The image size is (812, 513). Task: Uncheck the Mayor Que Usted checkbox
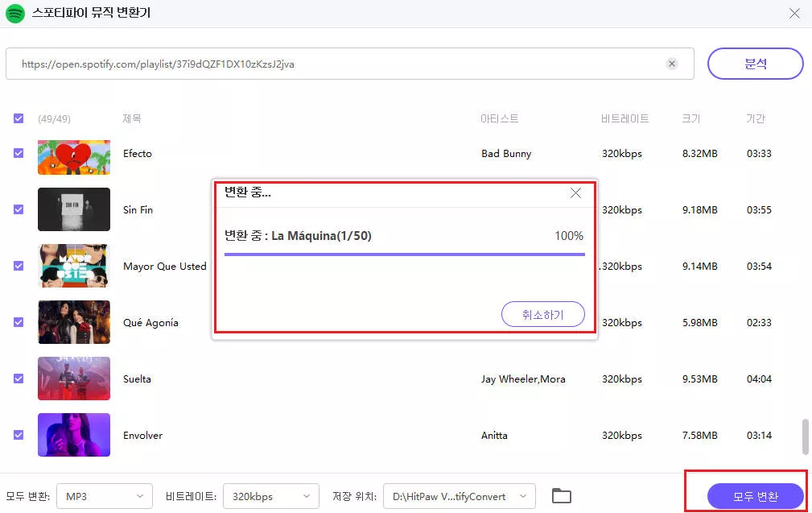tap(19, 266)
